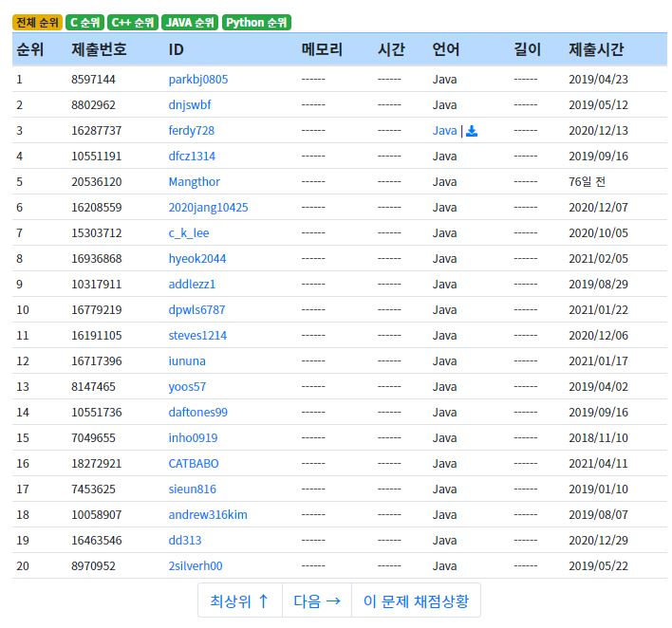
Task: Select submission number 16779219
Action: pyautogui.click(x=97, y=310)
